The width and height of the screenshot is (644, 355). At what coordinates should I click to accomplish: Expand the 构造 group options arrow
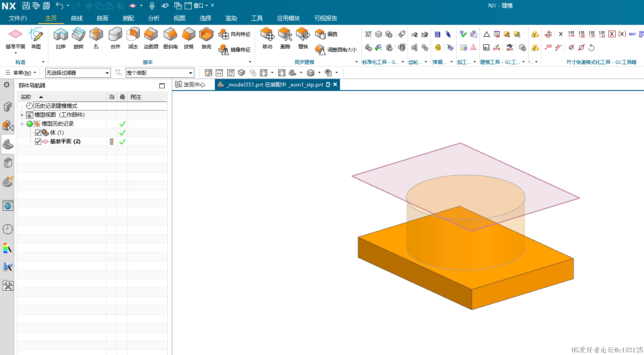click(43, 62)
